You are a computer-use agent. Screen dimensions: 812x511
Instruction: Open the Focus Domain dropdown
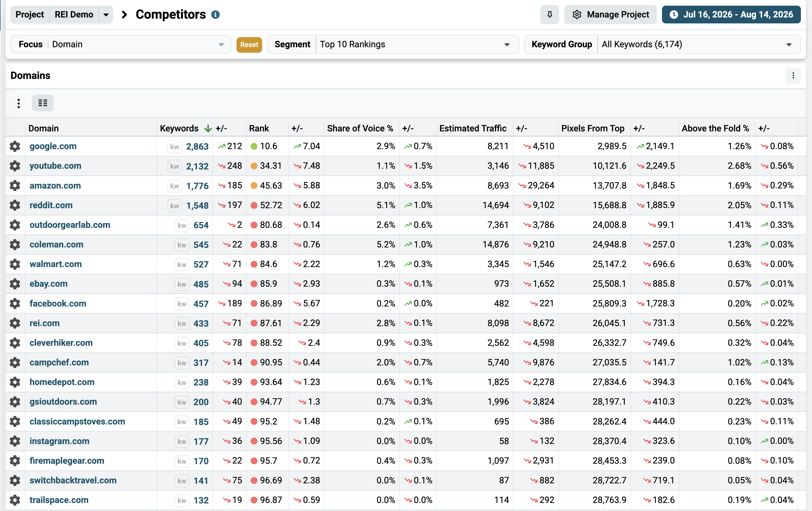[121, 44]
